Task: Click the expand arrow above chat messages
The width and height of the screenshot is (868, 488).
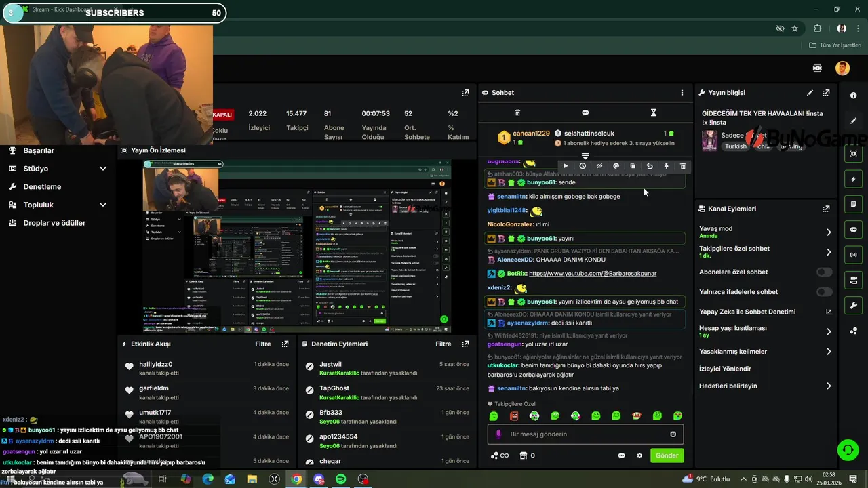Action: point(585,157)
